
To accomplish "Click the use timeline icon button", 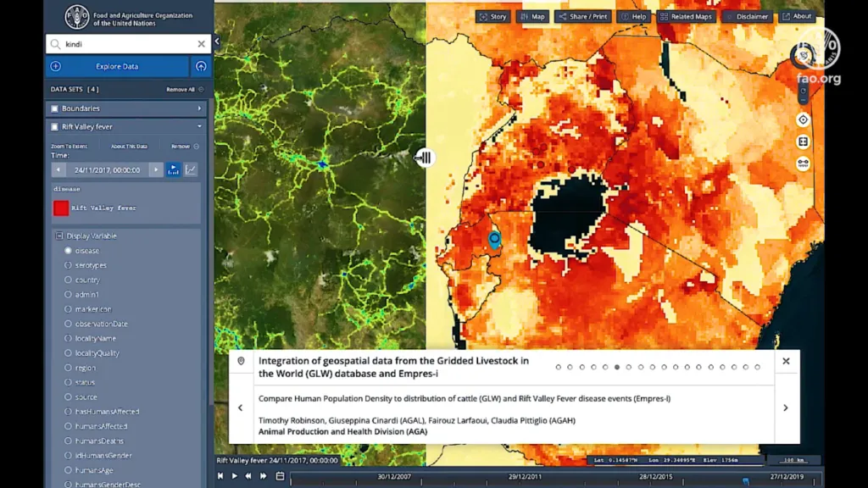I will click(173, 169).
